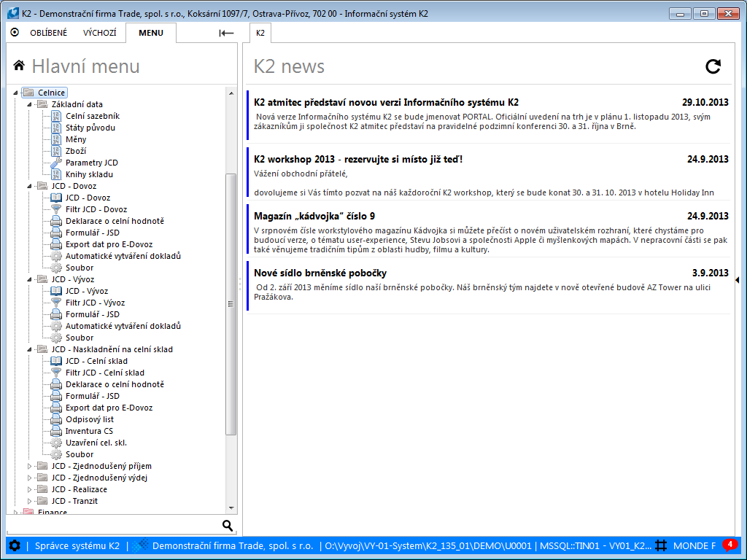Click the right-edge panel expand arrow
This screenshot has height=560, width=747.
point(737,280)
